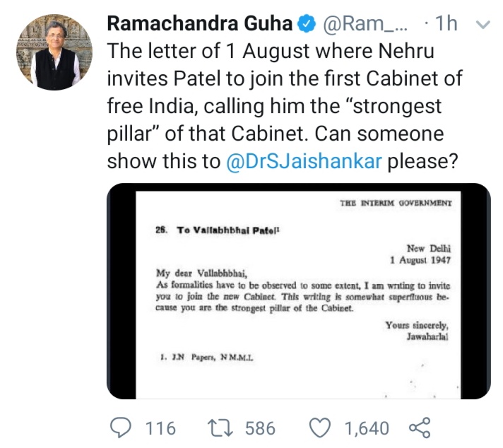The width and height of the screenshot is (503, 448).
Task: Tap the 'J.N Papers, N.M.M.L' footnote
Action: click(206, 357)
